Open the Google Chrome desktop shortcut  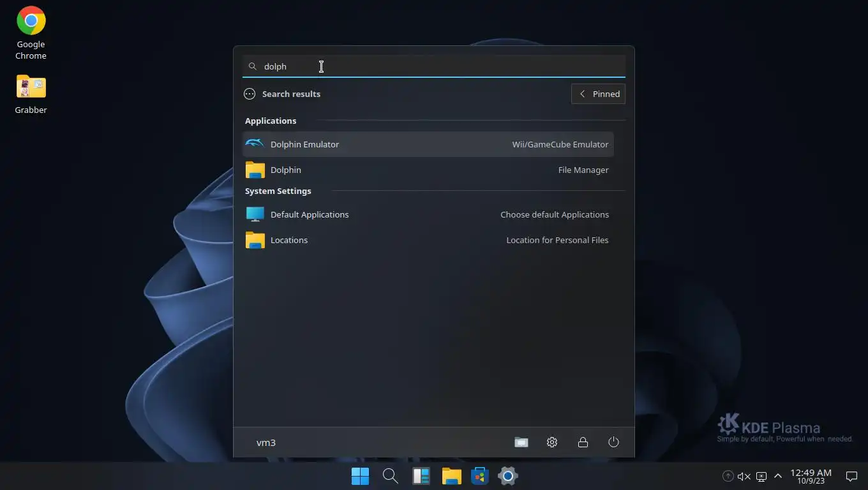[31, 33]
